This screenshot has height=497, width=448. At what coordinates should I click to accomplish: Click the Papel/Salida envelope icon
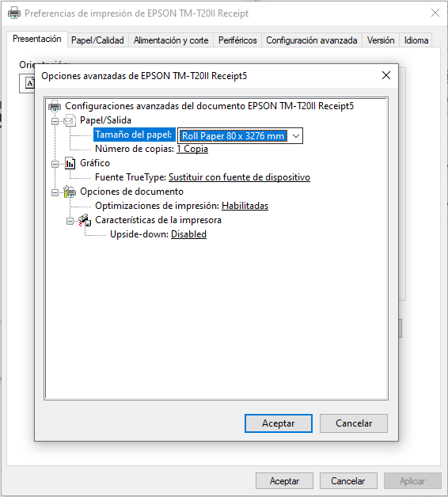tap(70, 120)
